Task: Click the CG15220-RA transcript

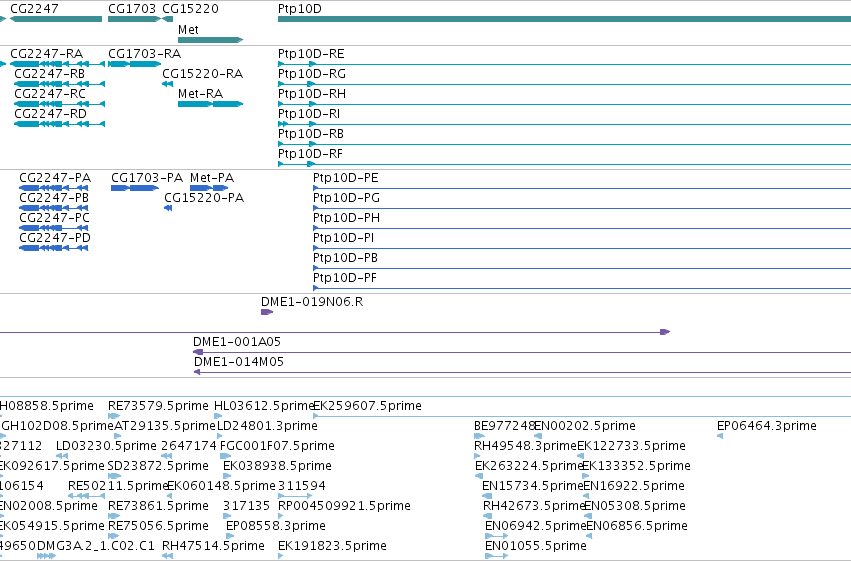Action: [167, 84]
